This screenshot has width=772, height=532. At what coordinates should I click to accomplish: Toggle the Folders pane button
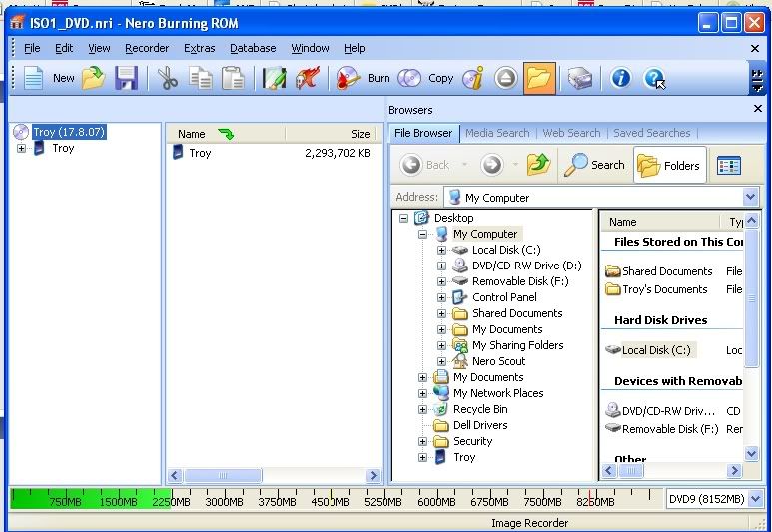pos(669,165)
